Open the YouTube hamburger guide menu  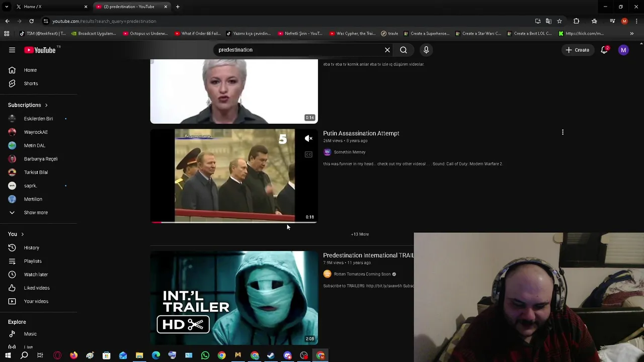tap(12, 50)
